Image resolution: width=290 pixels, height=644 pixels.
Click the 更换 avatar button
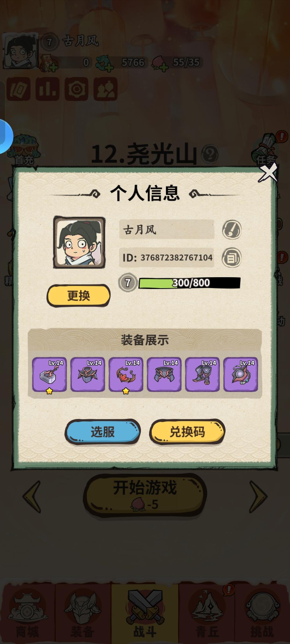click(78, 296)
